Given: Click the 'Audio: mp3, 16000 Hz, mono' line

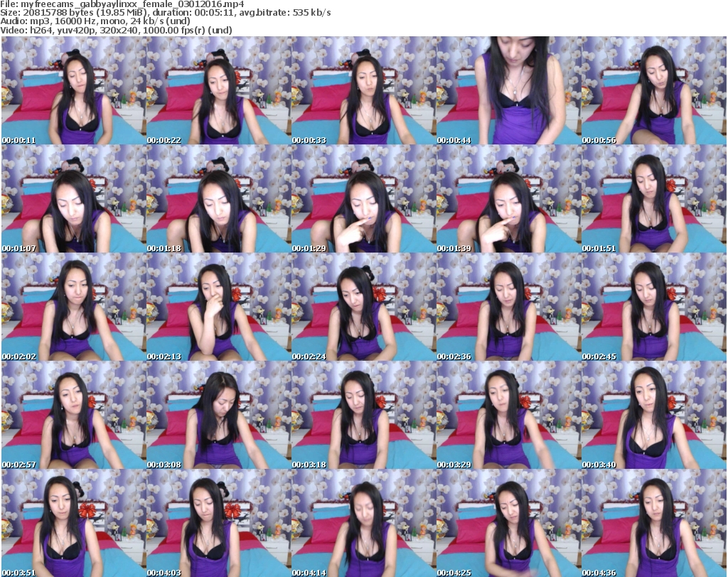Looking at the screenshot, I should 95,21.
